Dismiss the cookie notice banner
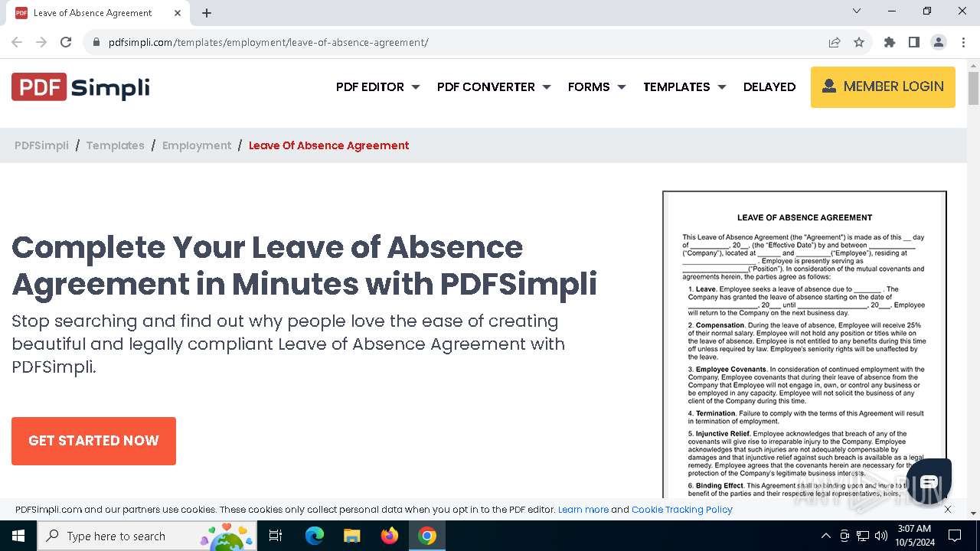 [x=948, y=509]
